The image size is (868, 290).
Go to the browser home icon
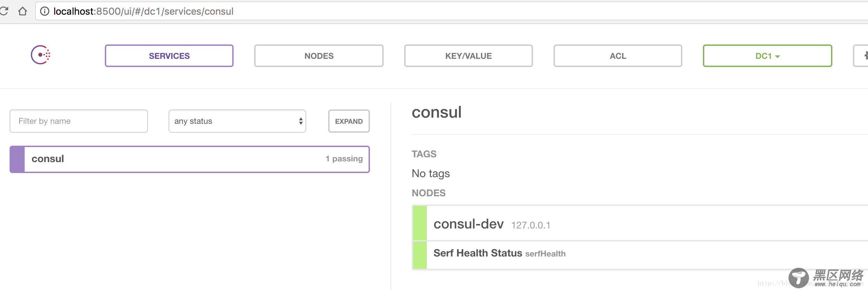tap(23, 11)
